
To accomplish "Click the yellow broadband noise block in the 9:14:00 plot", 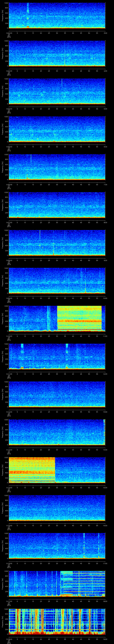I will [32, 470].
